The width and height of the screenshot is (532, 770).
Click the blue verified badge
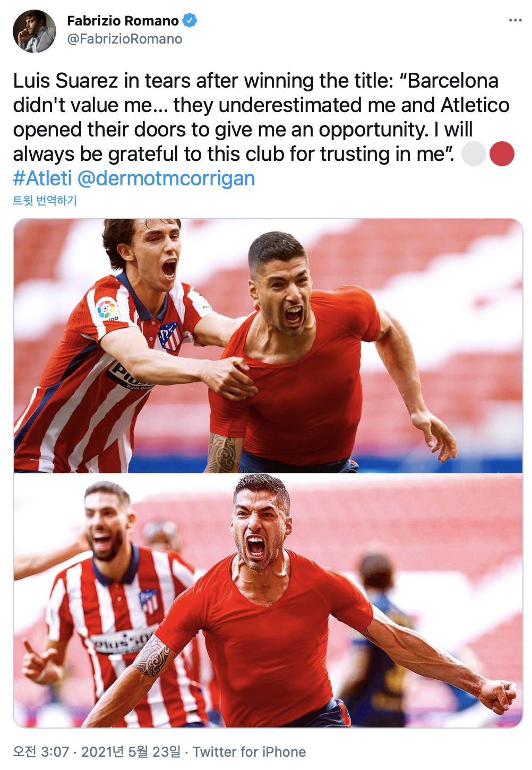190,21
